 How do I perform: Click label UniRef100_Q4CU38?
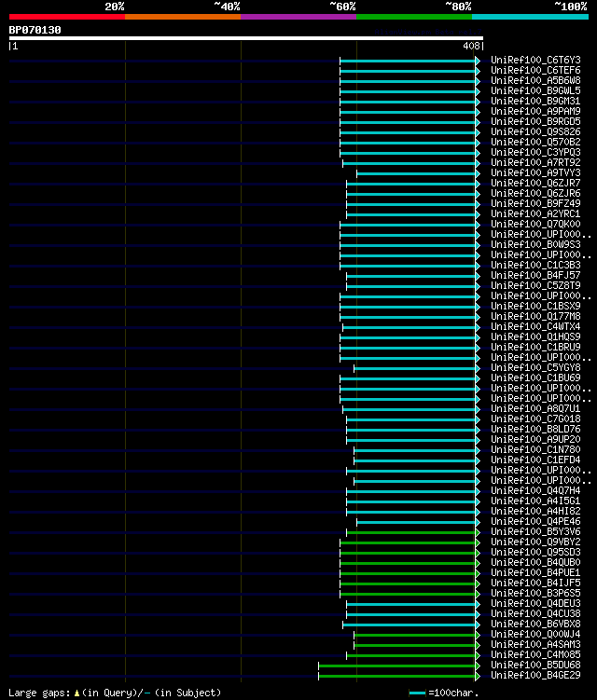535,614
